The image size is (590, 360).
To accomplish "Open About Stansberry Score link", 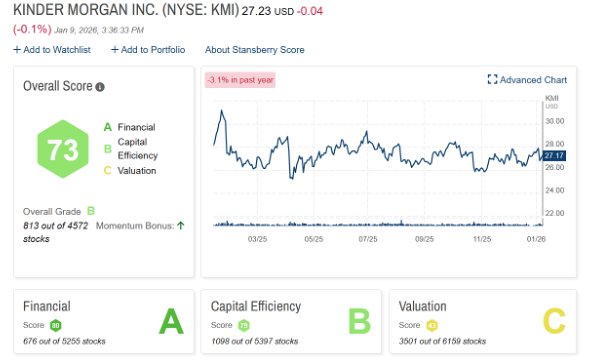I will (x=255, y=50).
